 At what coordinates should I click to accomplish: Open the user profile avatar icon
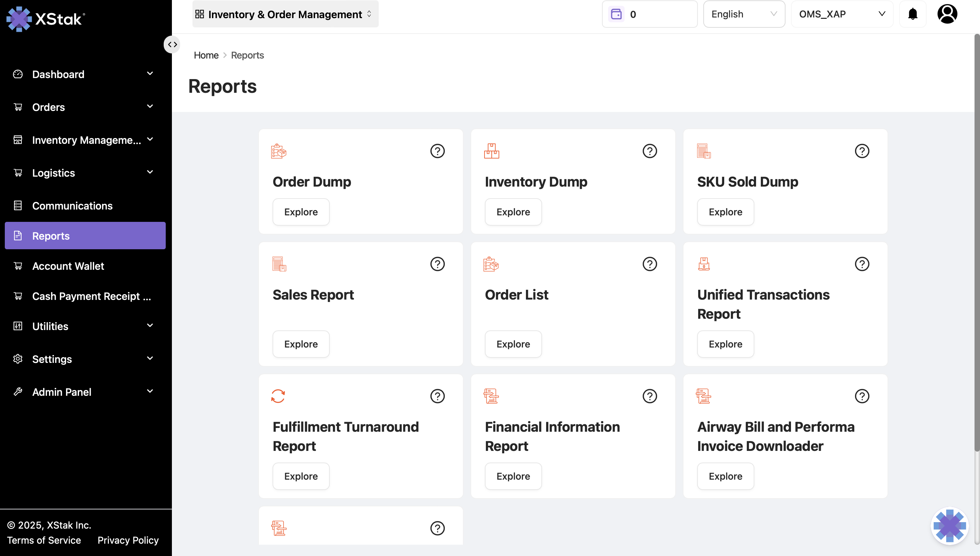[947, 14]
